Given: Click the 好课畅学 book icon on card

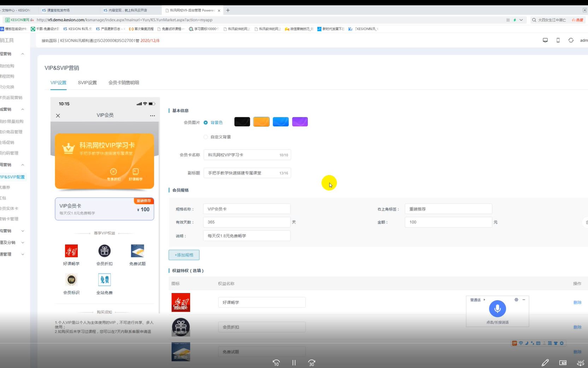Looking at the screenshot, I should coord(136,172).
